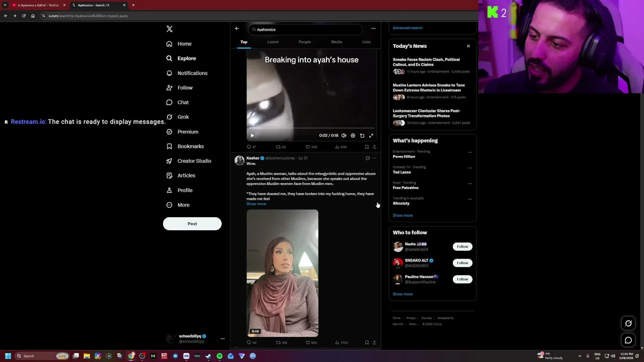Toggle picture-in-picture for the video

coord(362,136)
